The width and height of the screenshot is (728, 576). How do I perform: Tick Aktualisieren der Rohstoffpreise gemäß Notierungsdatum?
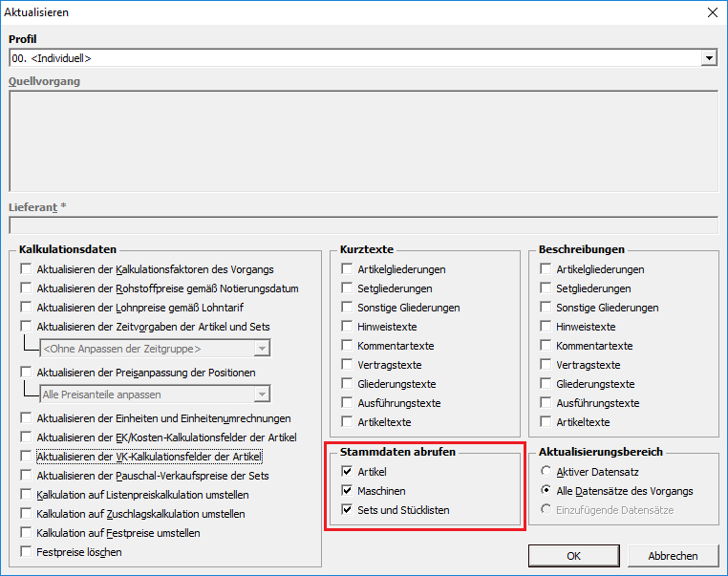click(x=27, y=288)
